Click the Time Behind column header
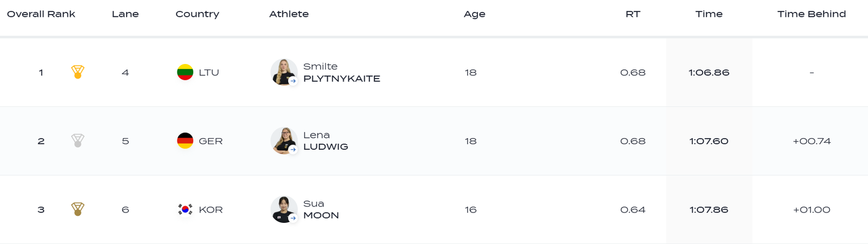 [811, 14]
